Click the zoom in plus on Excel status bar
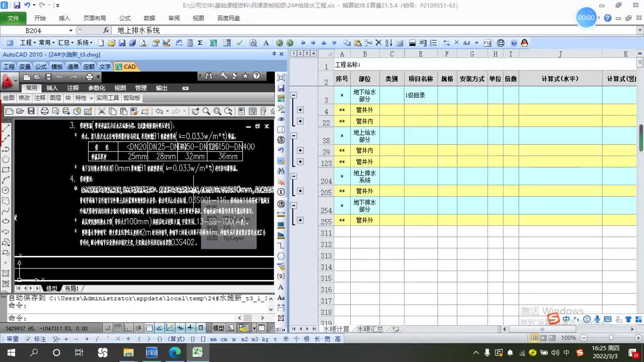This screenshot has height=362, width=644. [638, 338]
